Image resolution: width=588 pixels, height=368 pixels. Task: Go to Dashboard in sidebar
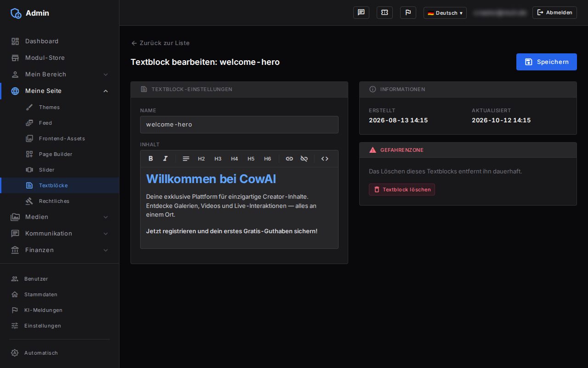(x=60, y=41)
